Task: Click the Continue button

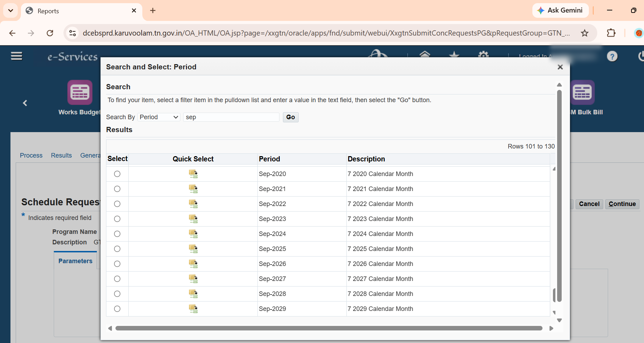Action: click(622, 204)
